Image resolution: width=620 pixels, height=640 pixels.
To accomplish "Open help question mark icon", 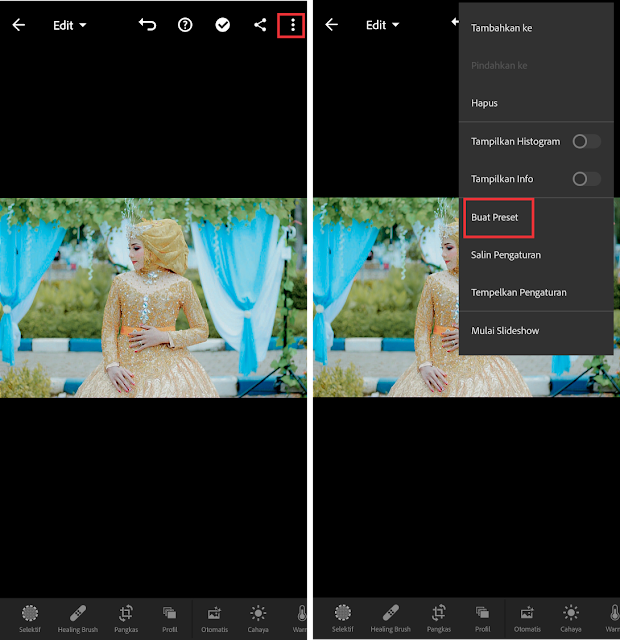I will 185,25.
